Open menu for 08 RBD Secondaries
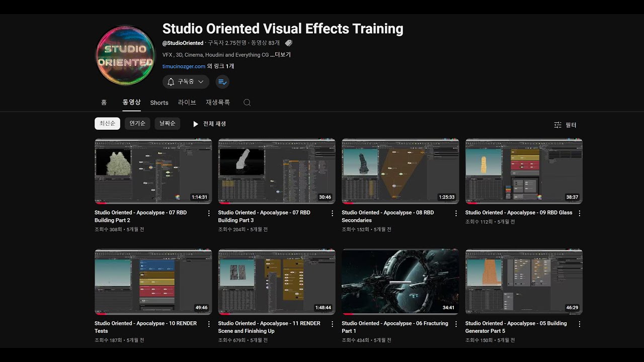This screenshot has width=644, height=362. pyautogui.click(x=456, y=213)
